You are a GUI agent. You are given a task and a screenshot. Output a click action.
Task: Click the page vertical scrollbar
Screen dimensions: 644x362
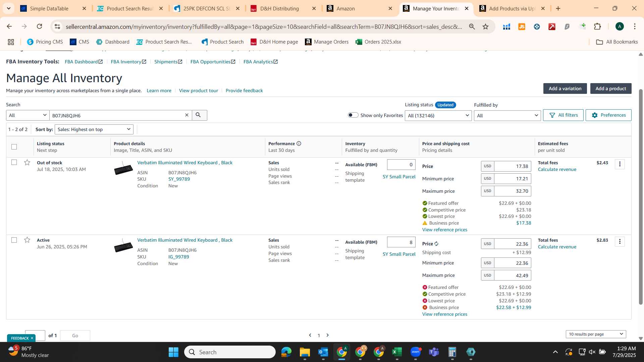(640, 197)
